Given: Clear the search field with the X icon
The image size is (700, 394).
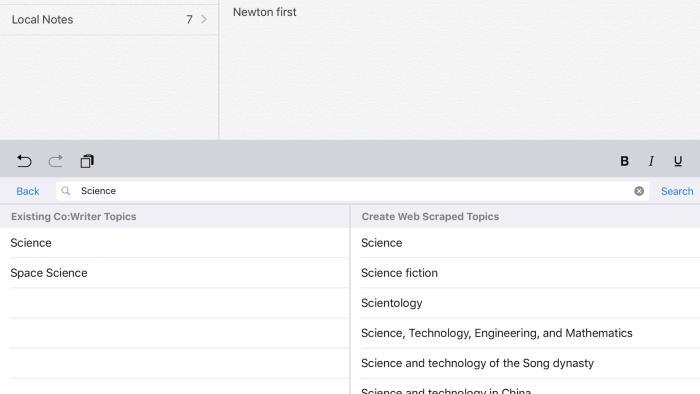Looking at the screenshot, I should 639,191.
